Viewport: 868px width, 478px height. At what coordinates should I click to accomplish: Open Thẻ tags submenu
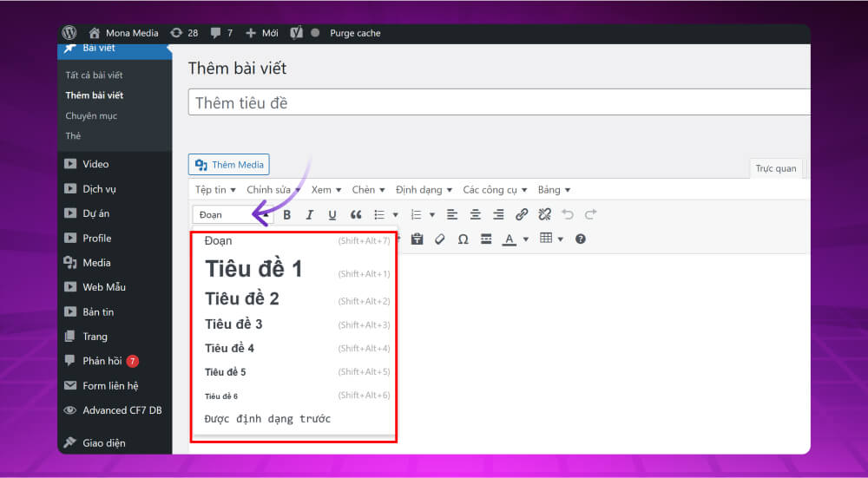click(73, 135)
